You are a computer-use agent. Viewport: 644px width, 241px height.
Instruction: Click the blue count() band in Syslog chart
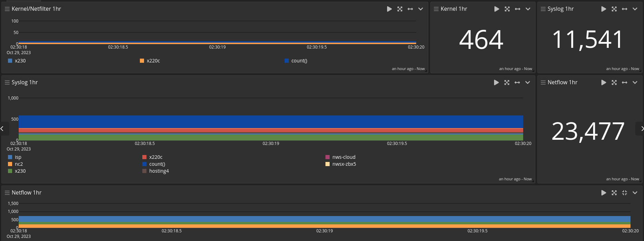click(x=271, y=122)
